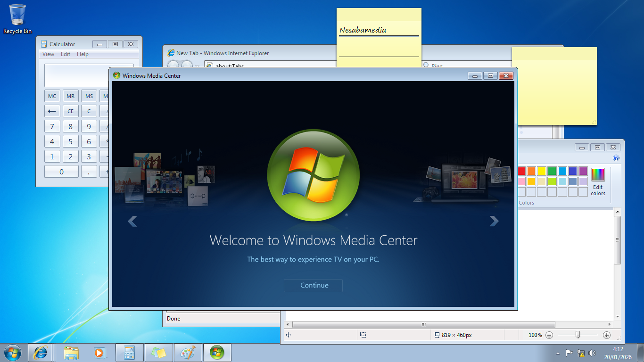Viewport: 644px width, 362px height.
Task: Select the green color swatch in Paint
Action: click(552, 171)
